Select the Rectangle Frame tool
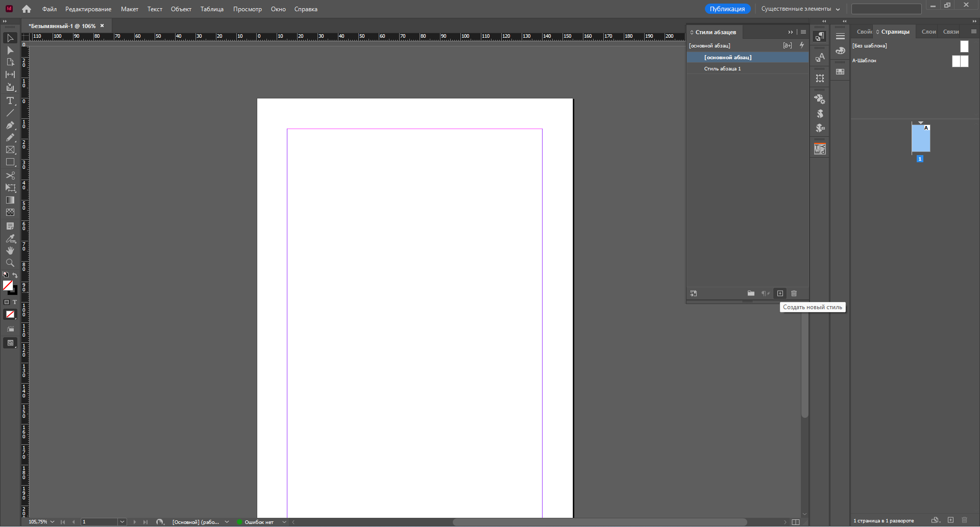980x527 pixels. coord(10,150)
